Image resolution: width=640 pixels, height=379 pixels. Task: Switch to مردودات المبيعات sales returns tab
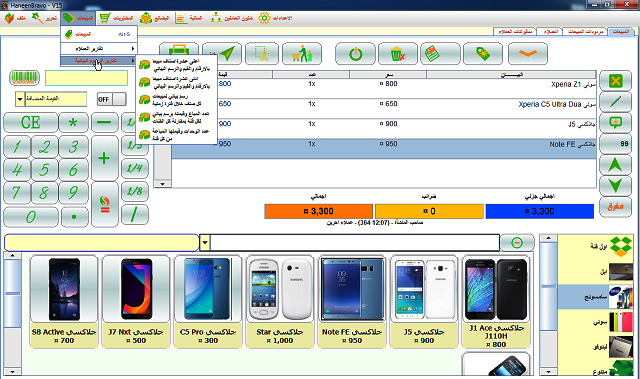coord(585,31)
